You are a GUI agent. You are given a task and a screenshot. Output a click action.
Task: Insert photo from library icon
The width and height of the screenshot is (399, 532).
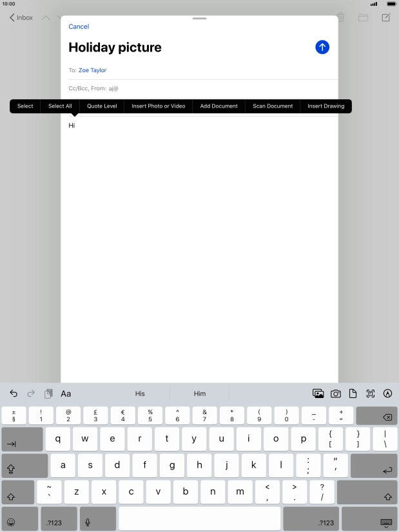point(318,394)
